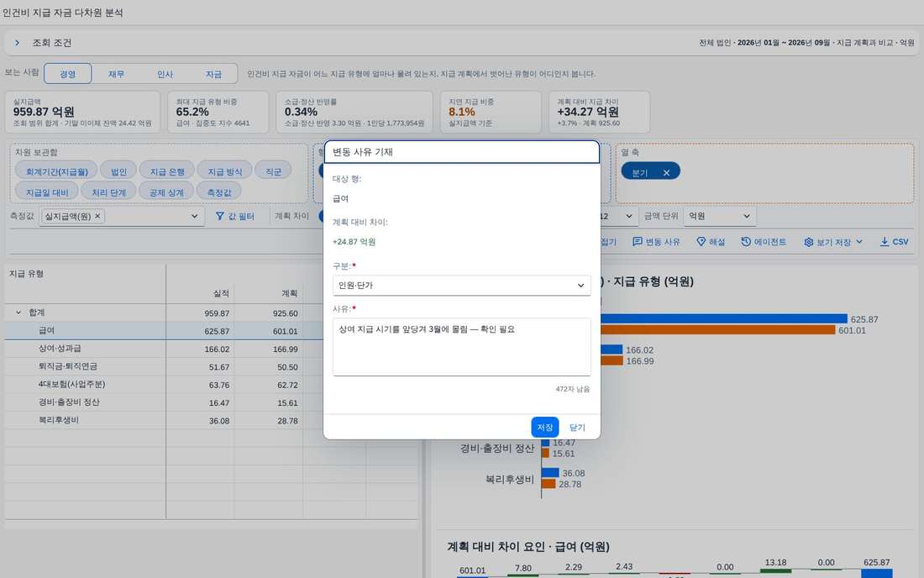The width and height of the screenshot is (924, 578).
Task: Click the 소급·정산 반영률 0.34% card
Action: (x=354, y=112)
